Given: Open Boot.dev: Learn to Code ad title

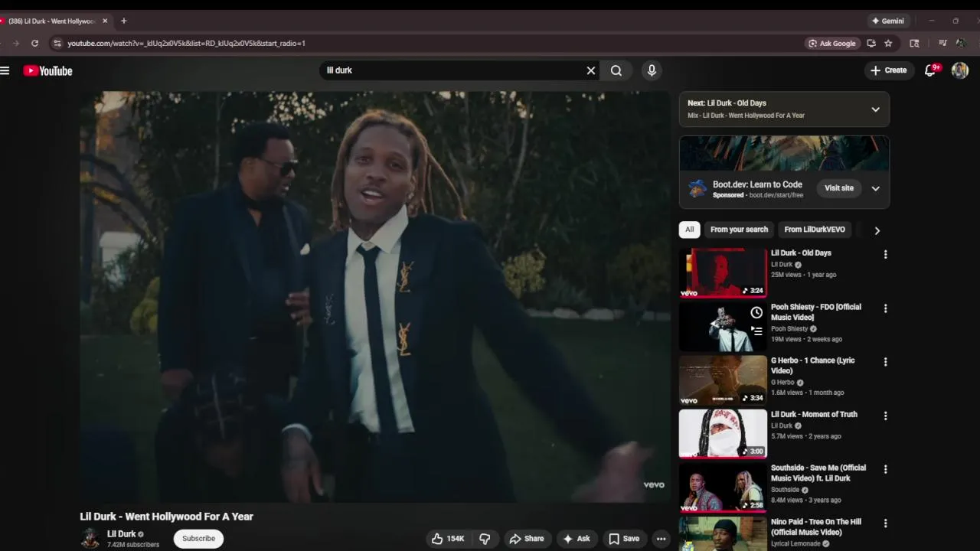Looking at the screenshot, I should click(757, 184).
